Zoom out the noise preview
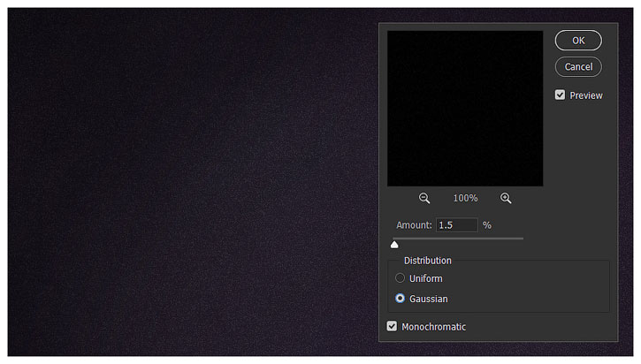 tap(424, 199)
